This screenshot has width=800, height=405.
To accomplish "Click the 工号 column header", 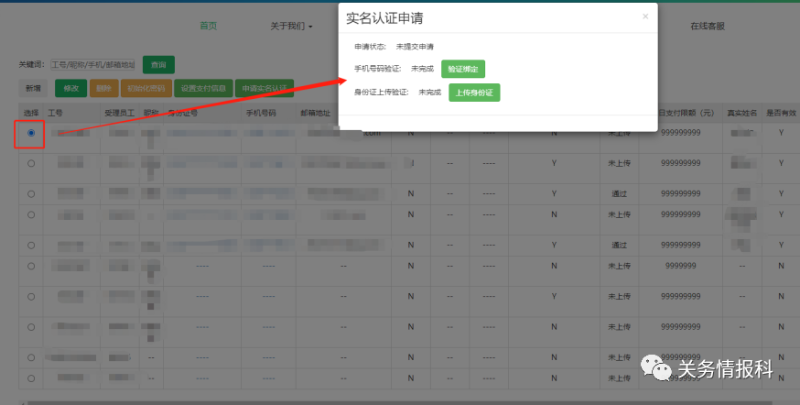I will click(x=56, y=112).
